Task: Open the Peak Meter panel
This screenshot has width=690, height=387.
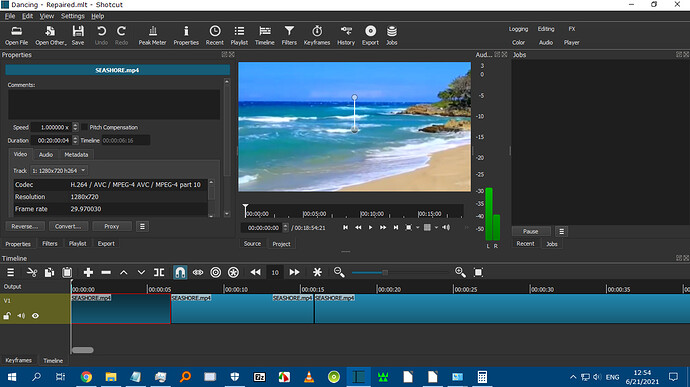Action: pos(152,35)
